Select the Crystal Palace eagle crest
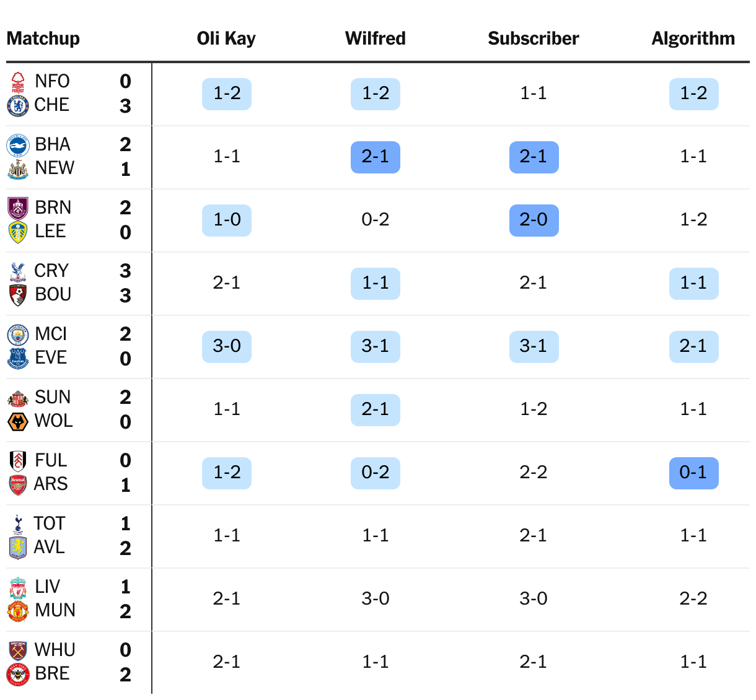Screen dimensions: 756x700 point(18,272)
